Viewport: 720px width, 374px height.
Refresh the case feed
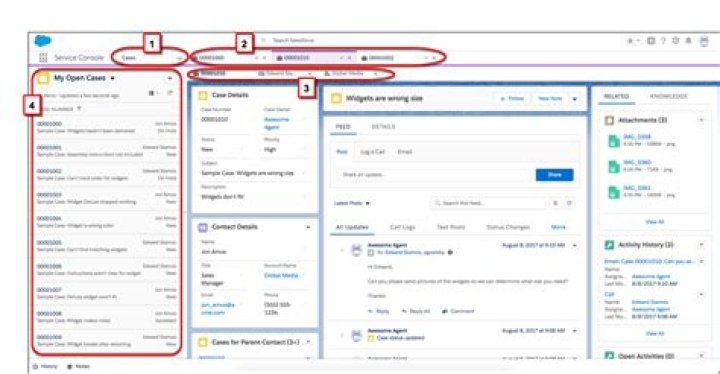[x=569, y=203]
